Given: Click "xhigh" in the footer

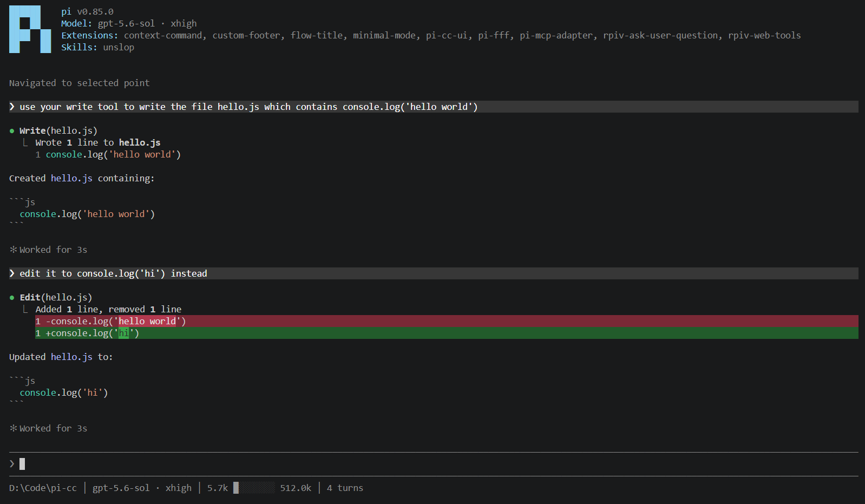Looking at the screenshot, I should 179,488.
